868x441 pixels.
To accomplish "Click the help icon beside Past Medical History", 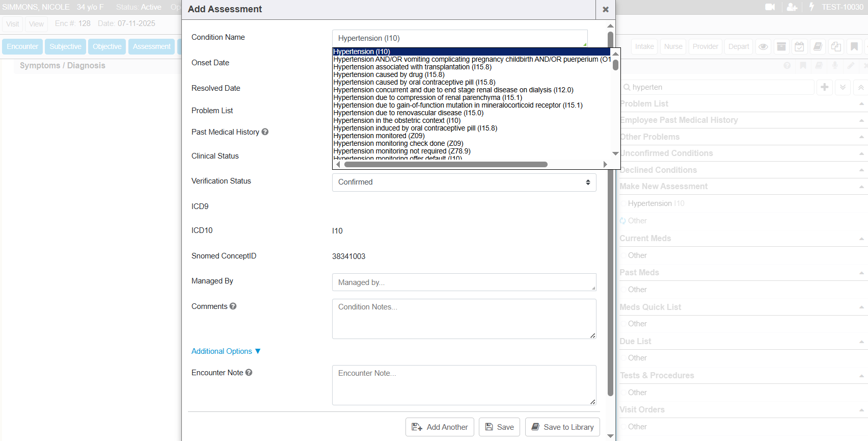I will 265,132.
